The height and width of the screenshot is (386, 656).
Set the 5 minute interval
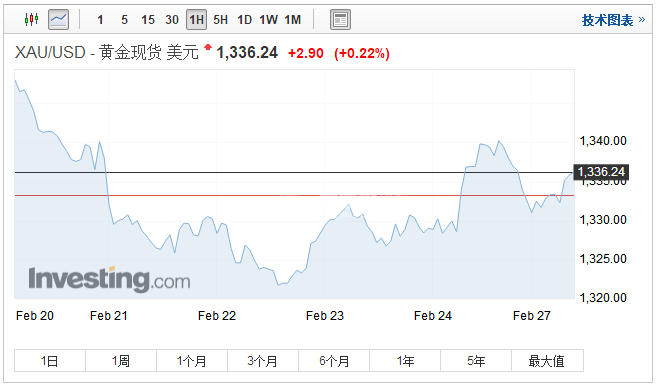[x=124, y=20]
